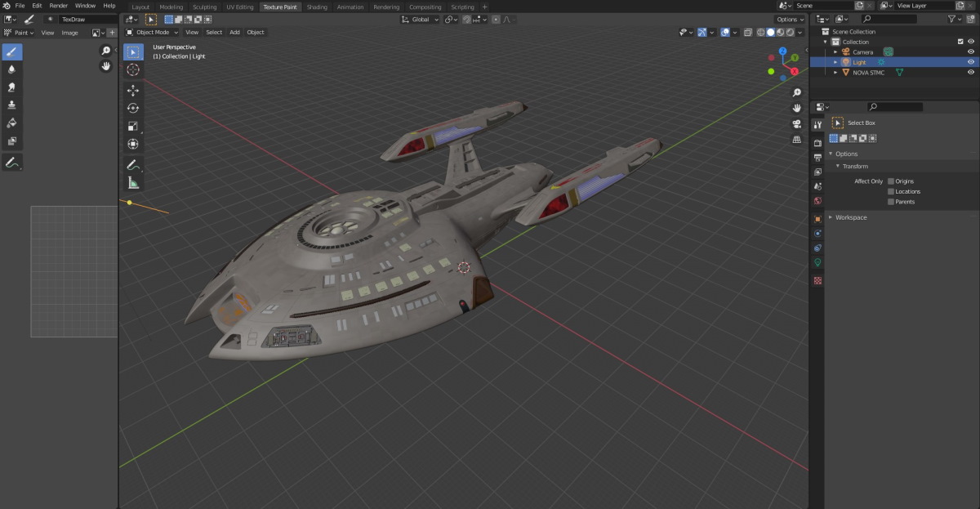This screenshot has height=509, width=980.
Task: Select the Fill bucket tool
Action: tap(11, 123)
